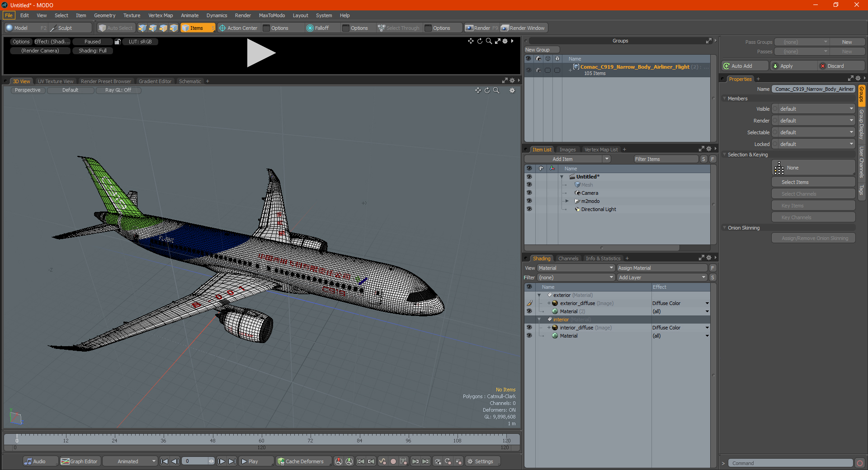
Task: Go to last frame
Action: (232, 461)
